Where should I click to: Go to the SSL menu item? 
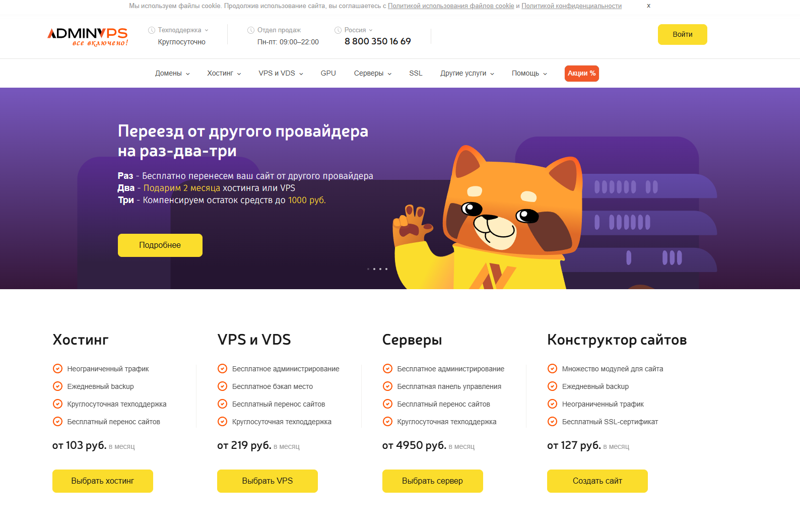416,74
